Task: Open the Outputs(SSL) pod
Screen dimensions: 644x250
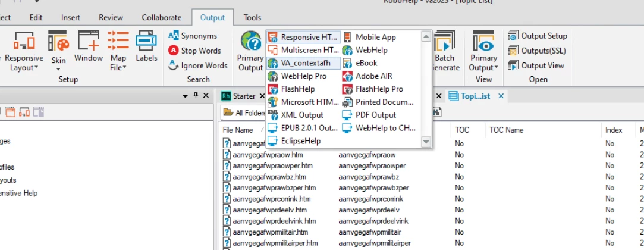Action: point(537,51)
